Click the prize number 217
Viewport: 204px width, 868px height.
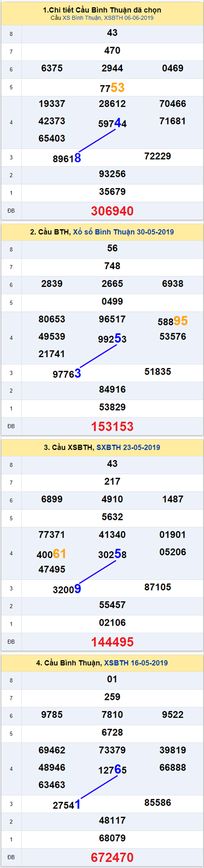click(112, 482)
